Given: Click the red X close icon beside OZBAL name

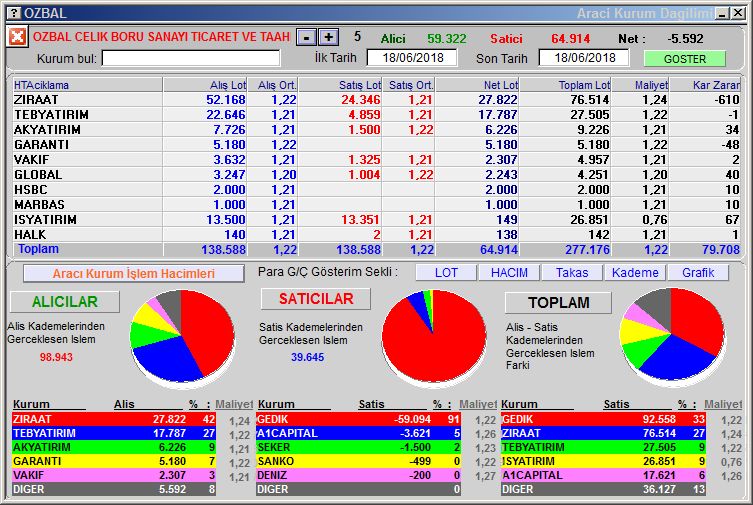Looking at the screenshot, I should [17, 37].
